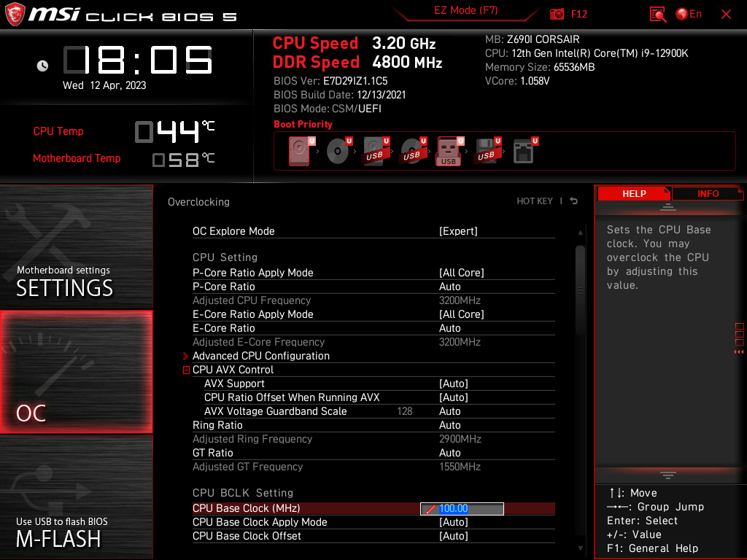Select the network boot device icon
The height and width of the screenshot is (560, 747).
point(525,149)
